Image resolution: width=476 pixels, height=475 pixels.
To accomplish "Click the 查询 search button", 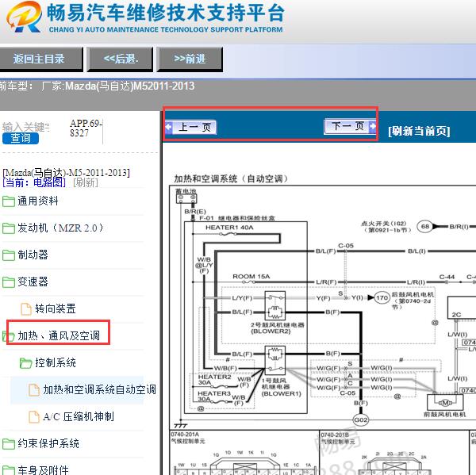I will coord(21,138).
